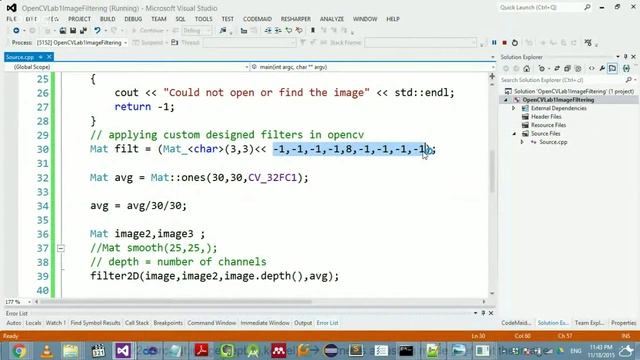This screenshot has height=360, width=640.
Task: Open the class view braces icon in Solution Explorer
Action: click(x=626, y=69)
